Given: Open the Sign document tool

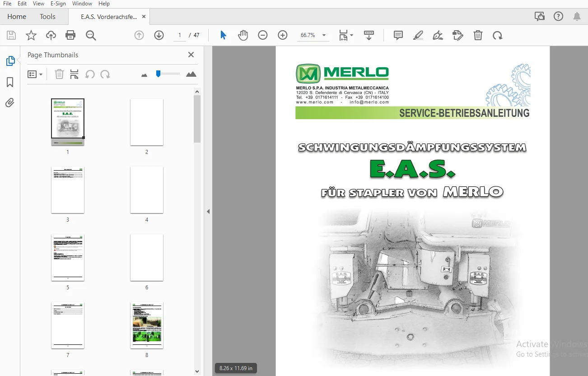Looking at the screenshot, I should coord(438,35).
